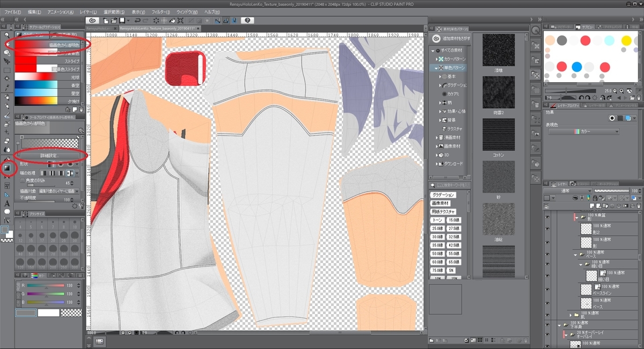Viewport: 644px width, 349px height.
Task: Collapse the 縫い目 layer folder
Action: [581, 265]
